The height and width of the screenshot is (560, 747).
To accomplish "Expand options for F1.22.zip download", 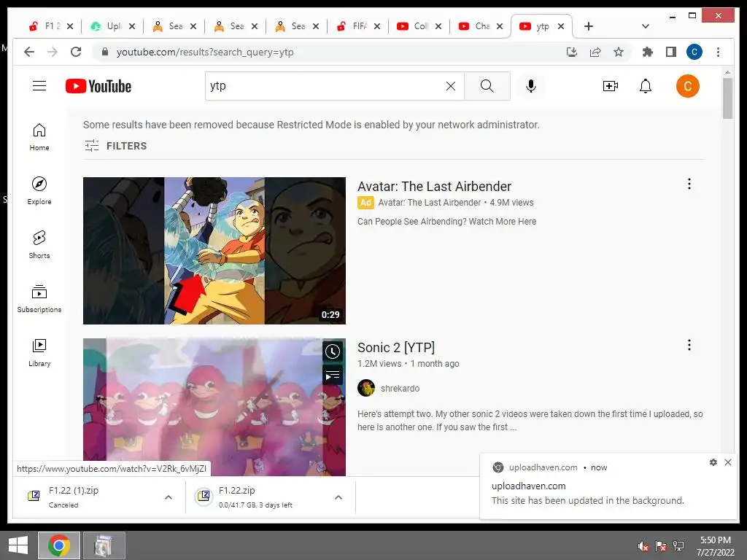I will tap(338, 497).
